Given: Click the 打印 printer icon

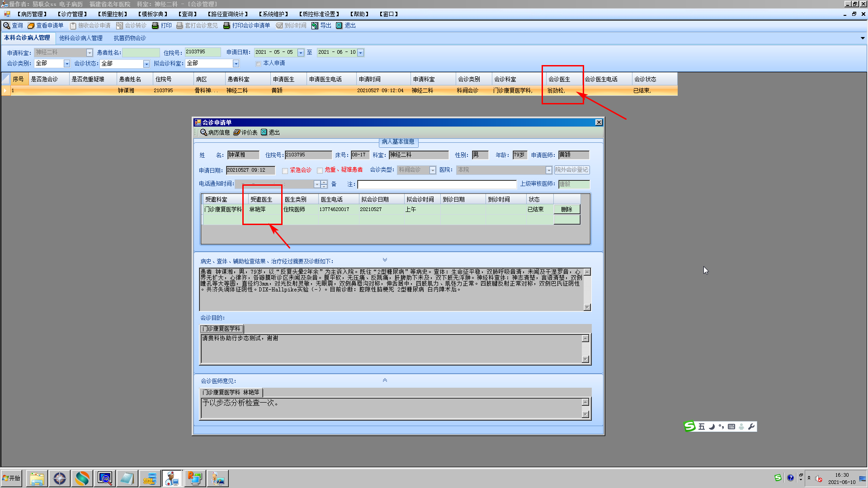Looking at the screenshot, I should pos(156,26).
